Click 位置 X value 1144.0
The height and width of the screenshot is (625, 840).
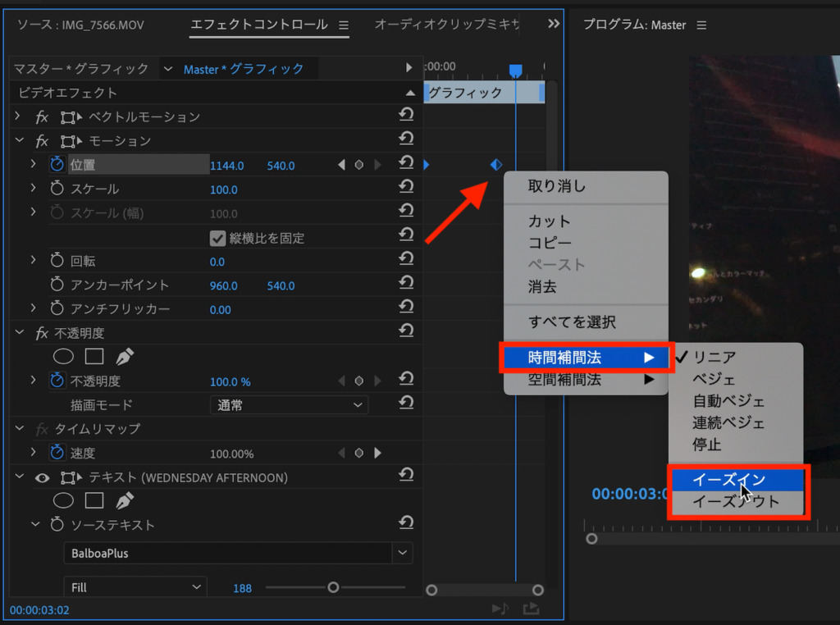pos(226,166)
